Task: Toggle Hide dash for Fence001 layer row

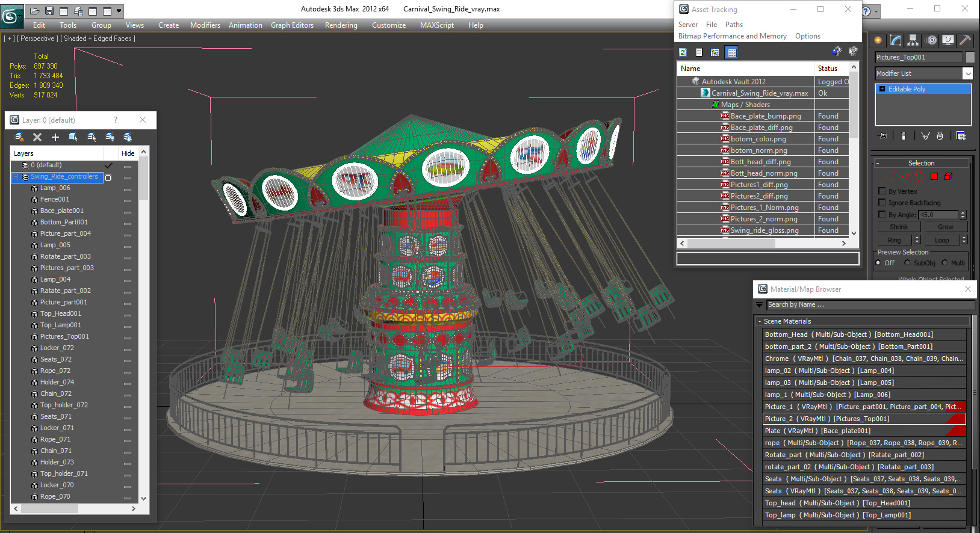Action: click(128, 200)
